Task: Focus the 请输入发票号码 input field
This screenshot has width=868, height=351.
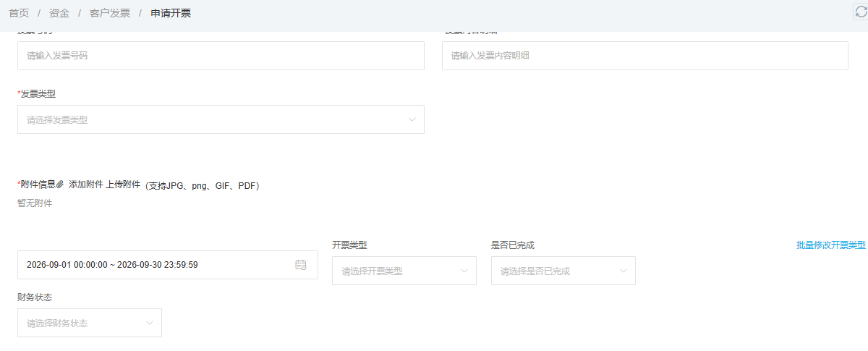Action: (221, 56)
